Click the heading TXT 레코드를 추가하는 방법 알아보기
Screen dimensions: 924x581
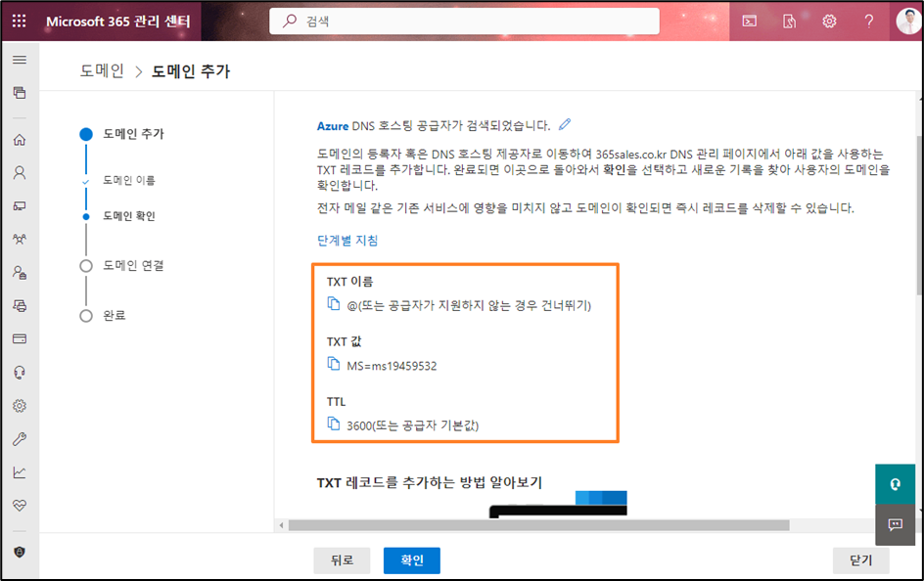(x=430, y=482)
